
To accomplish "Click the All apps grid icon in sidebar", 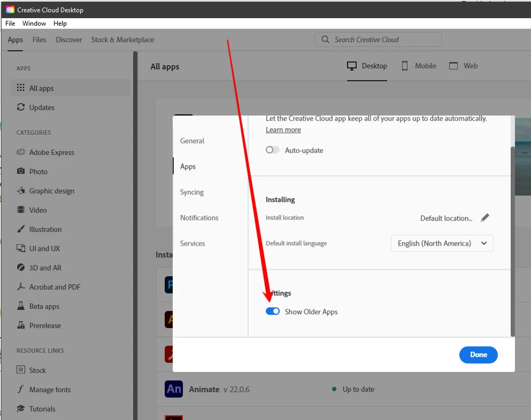I will (x=21, y=88).
